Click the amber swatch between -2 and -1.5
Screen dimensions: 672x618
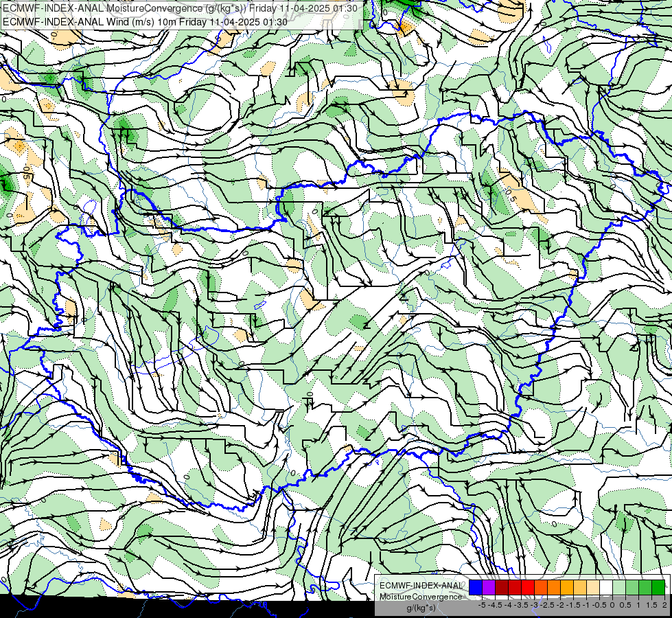coord(567,587)
